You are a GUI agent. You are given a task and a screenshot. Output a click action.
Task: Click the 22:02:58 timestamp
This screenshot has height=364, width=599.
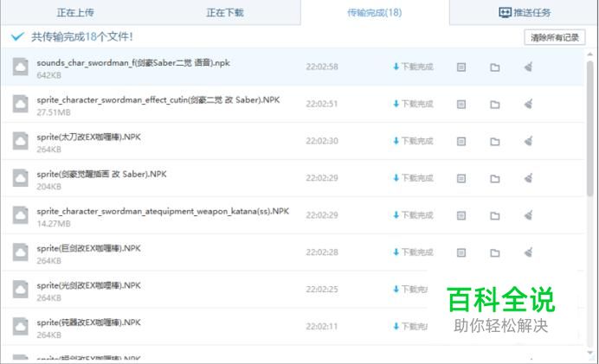[x=322, y=67]
